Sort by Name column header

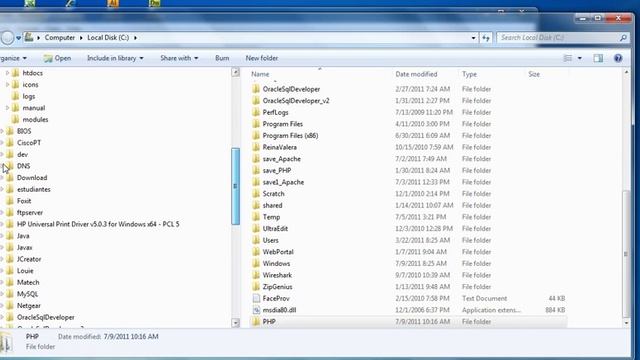260,74
